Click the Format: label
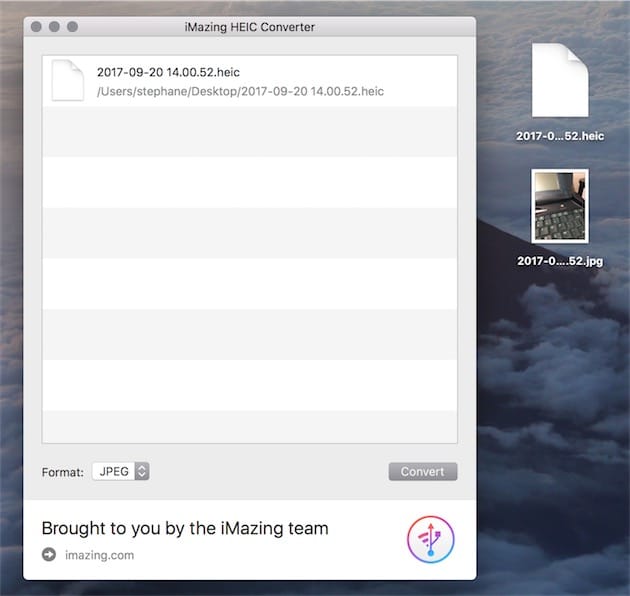Screen dimensions: 630x596 pos(63,472)
